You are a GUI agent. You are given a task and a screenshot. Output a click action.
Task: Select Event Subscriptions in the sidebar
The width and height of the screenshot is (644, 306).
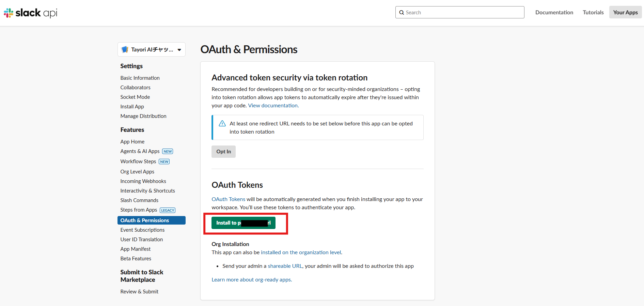point(142,230)
